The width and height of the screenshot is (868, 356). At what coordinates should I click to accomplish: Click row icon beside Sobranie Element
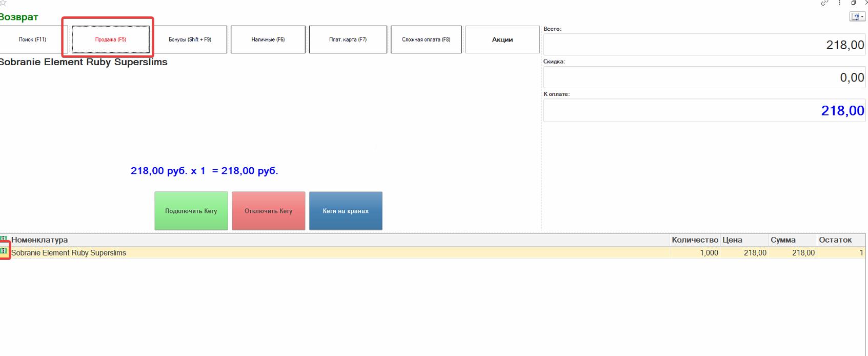point(4,251)
